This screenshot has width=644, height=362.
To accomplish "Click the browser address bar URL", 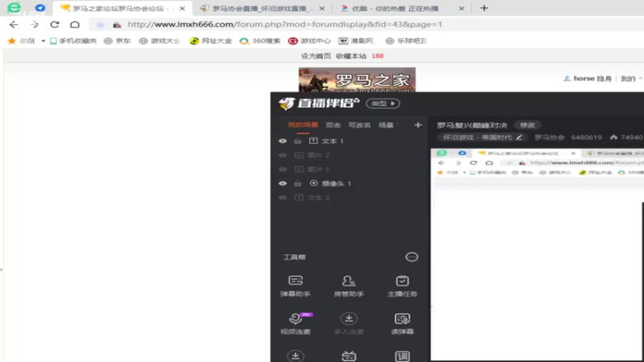I will [x=285, y=25].
